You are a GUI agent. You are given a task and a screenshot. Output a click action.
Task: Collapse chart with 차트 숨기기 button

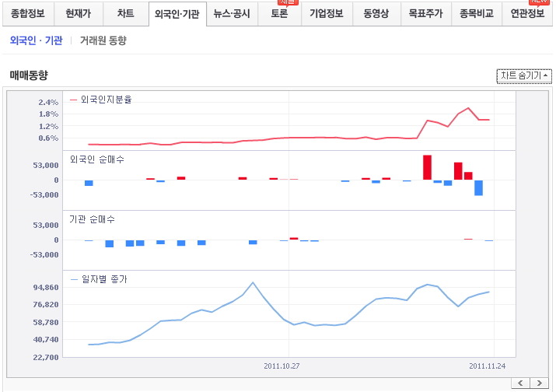tap(523, 75)
